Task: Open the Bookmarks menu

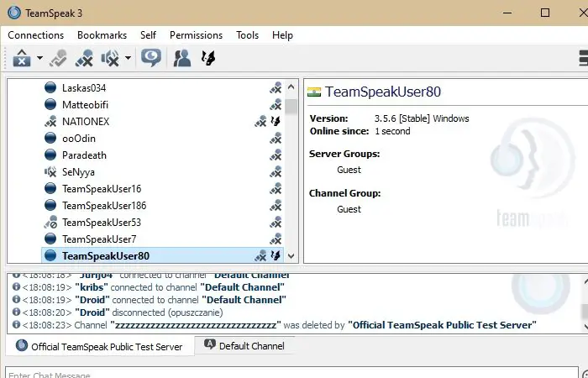Action: point(102,35)
